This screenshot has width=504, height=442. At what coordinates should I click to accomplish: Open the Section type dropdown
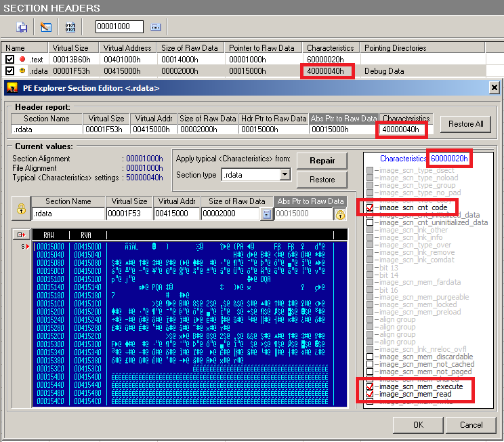pos(285,175)
